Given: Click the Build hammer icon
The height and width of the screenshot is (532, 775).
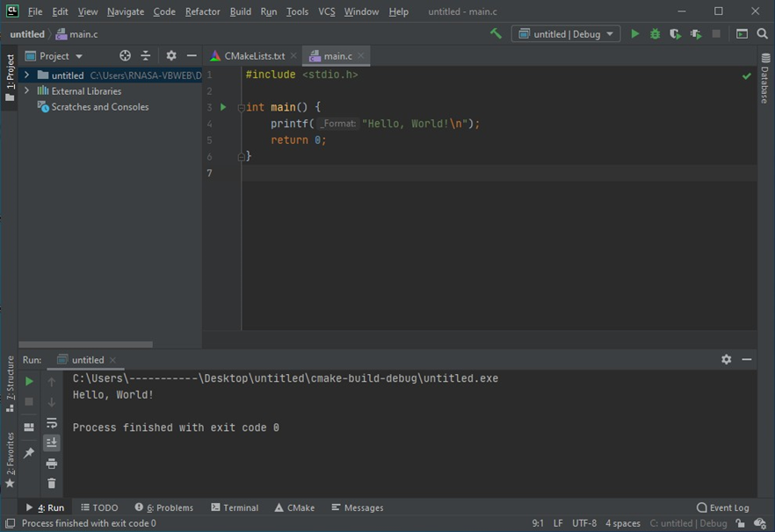Looking at the screenshot, I should [496, 33].
